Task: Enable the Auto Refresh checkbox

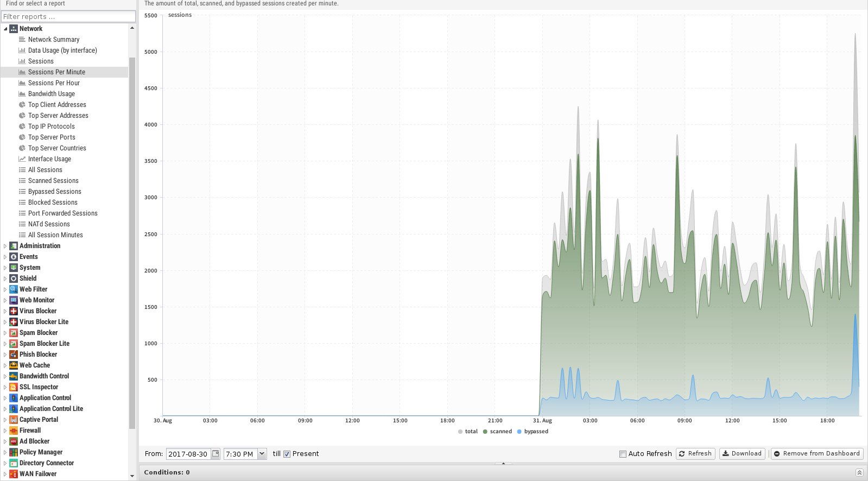Action: tap(623, 454)
